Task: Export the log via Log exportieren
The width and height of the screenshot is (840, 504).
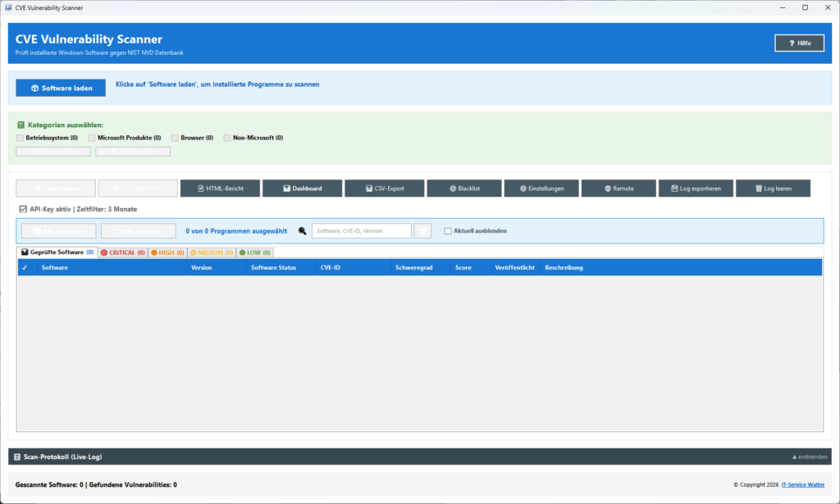Action: point(695,188)
